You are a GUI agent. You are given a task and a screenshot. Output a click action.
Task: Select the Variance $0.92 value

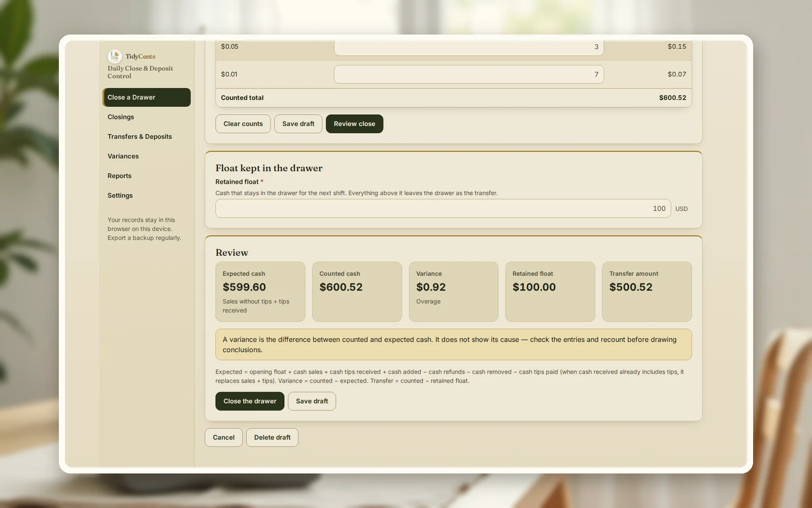pyautogui.click(x=431, y=287)
